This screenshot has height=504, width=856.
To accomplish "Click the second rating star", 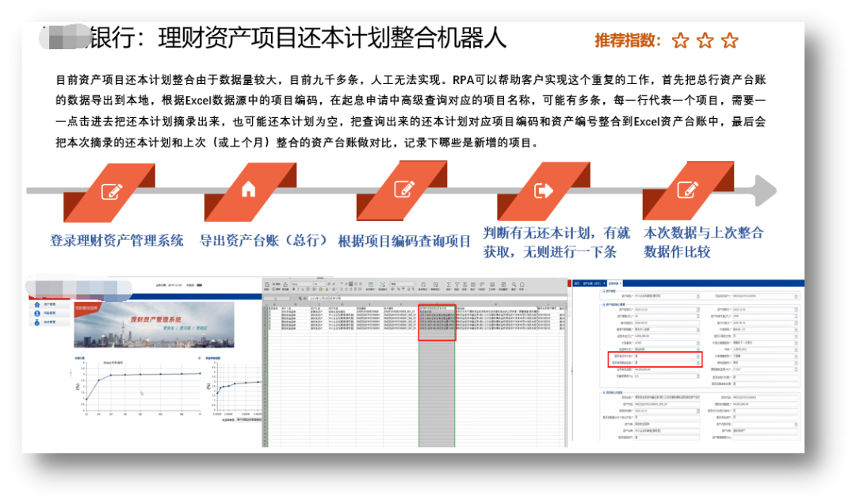I will [705, 40].
